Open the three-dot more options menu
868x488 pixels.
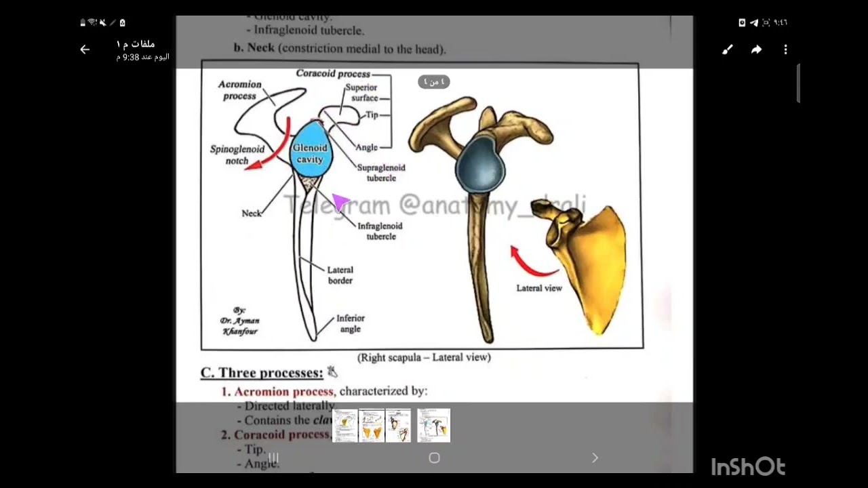(x=785, y=49)
